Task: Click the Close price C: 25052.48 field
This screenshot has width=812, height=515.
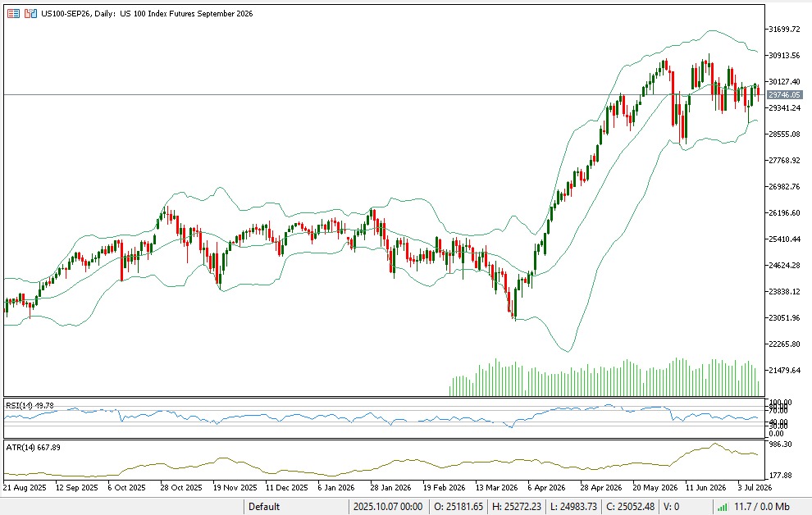Action: [x=630, y=507]
